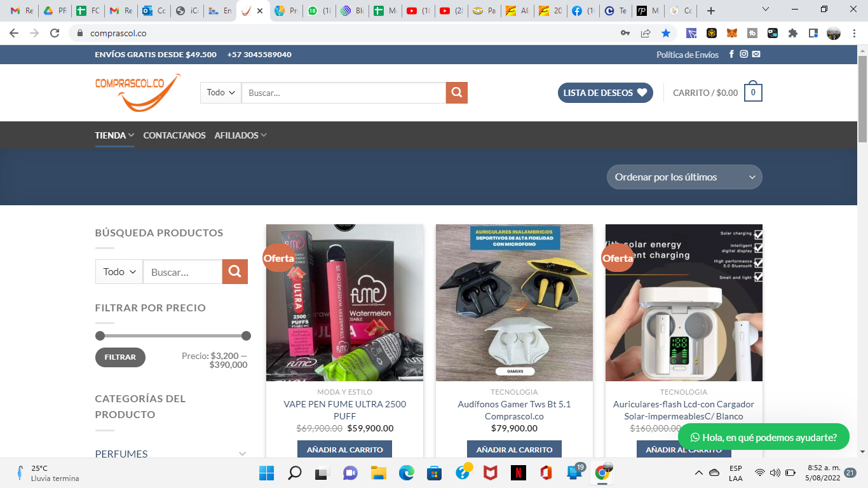Add Audífonos Gamer Tws to cart
This screenshot has height=488, width=868.
pyautogui.click(x=514, y=449)
